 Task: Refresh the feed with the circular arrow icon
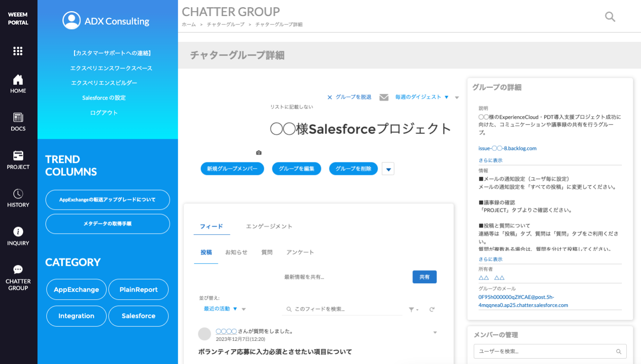432,309
